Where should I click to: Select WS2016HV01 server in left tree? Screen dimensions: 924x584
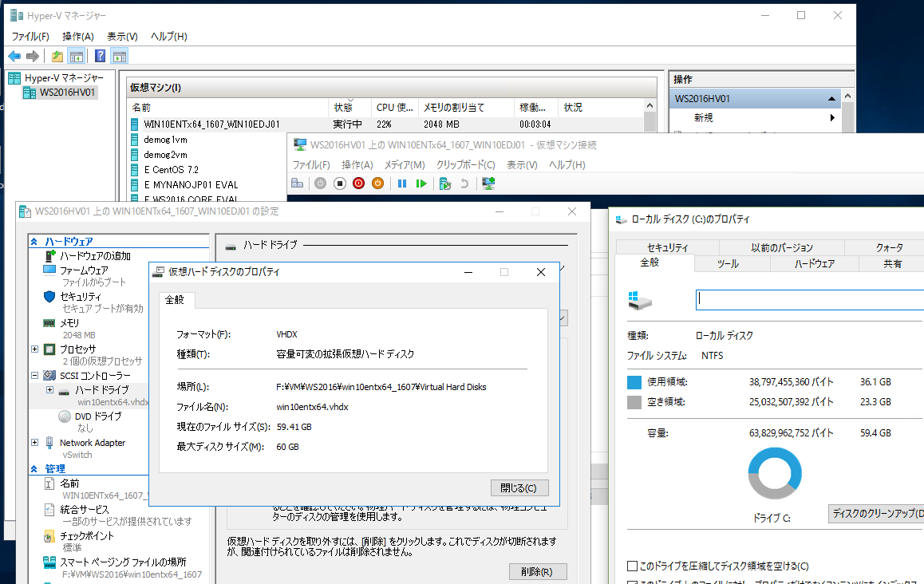(x=66, y=92)
